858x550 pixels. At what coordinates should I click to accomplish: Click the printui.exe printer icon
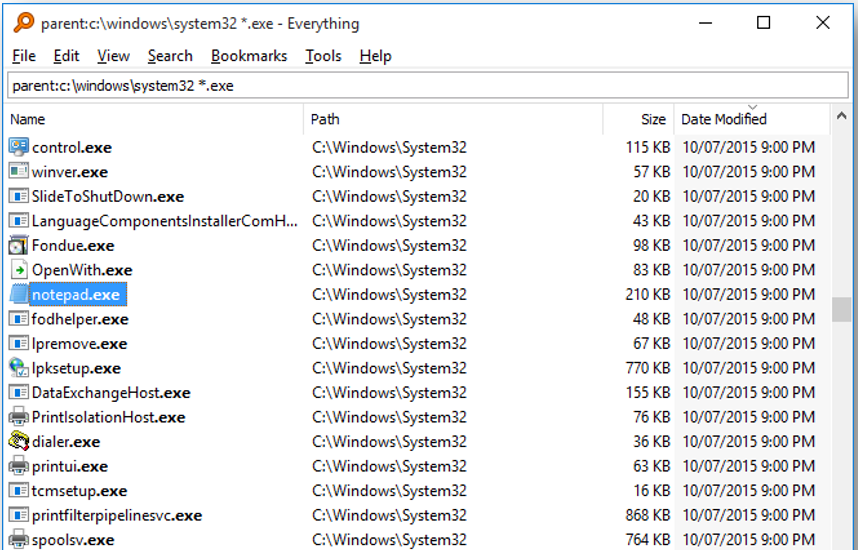(x=19, y=466)
